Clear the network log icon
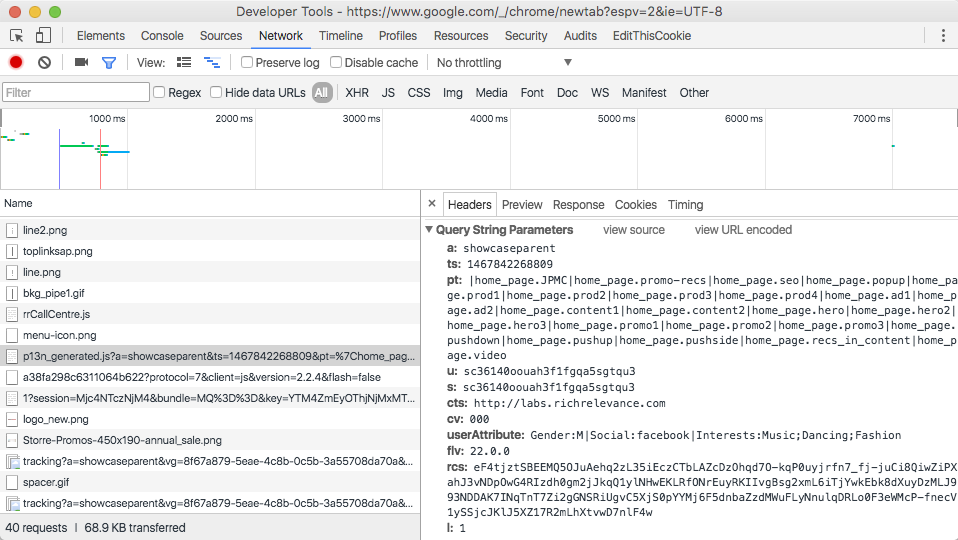Viewport: 958px width, 540px height. click(x=45, y=62)
